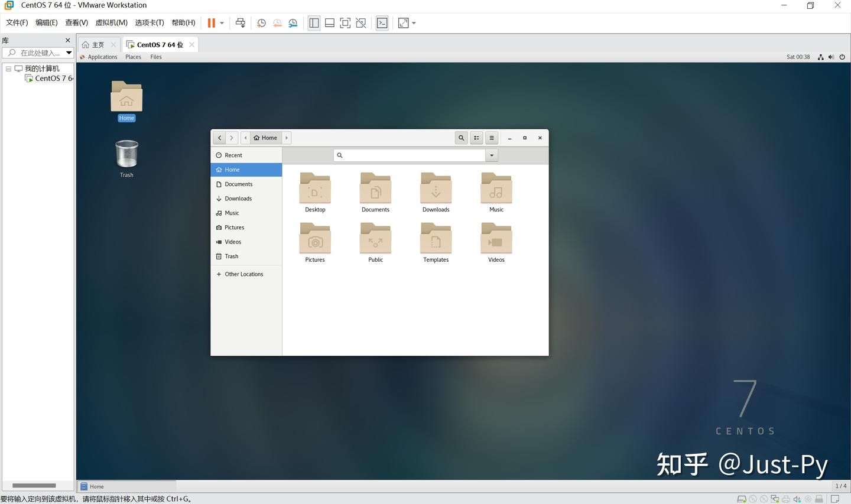The image size is (851, 504).
Task: Open Downloads in the Files sidebar
Action: (246, 199)
